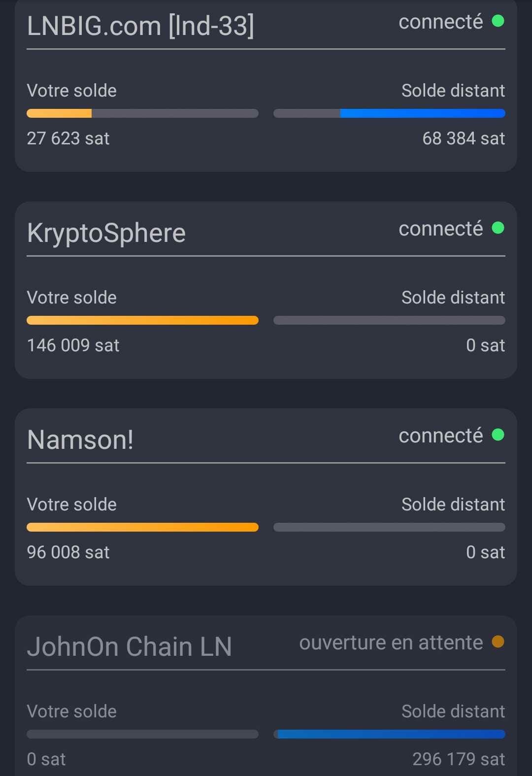This screenshot has width=532, height=776.
Task: Click LNBIG.com blue remote balance bar
Action: 423,113
